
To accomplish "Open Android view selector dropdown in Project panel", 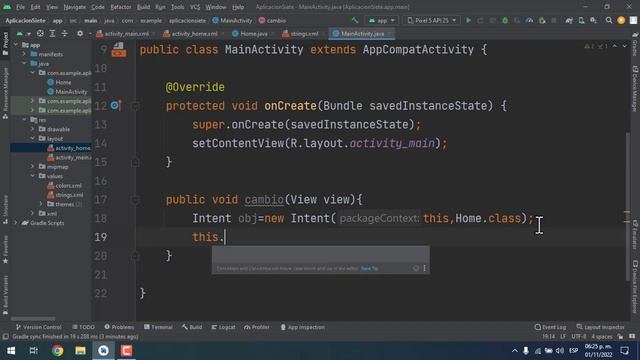I will [x=23, y=33].
